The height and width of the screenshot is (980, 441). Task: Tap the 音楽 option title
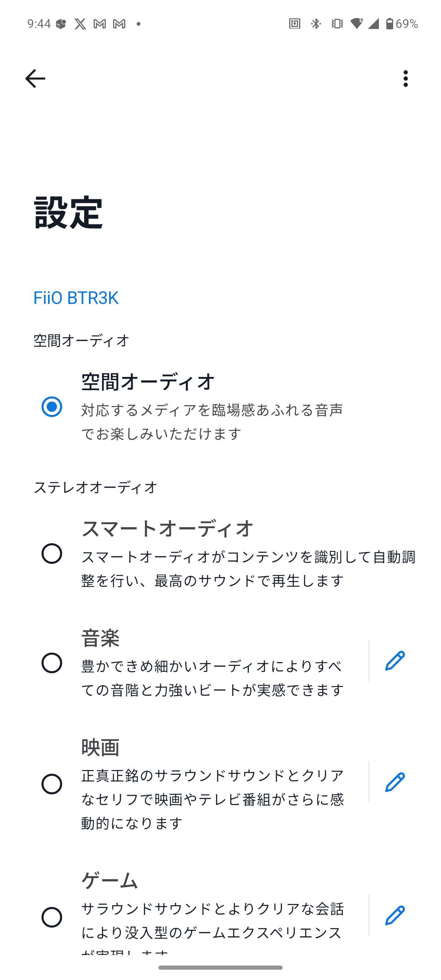point(101,638)
